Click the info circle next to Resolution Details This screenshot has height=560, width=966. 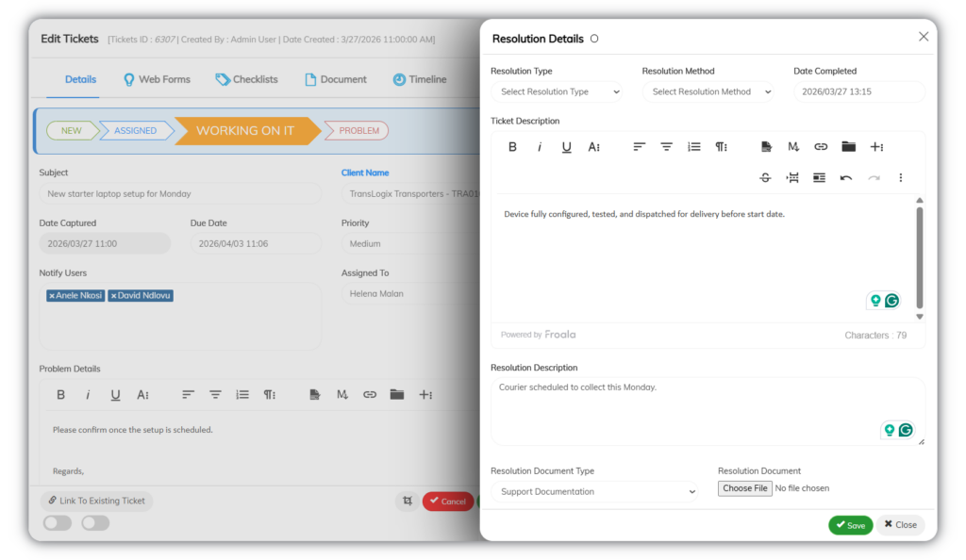(594, 38)
